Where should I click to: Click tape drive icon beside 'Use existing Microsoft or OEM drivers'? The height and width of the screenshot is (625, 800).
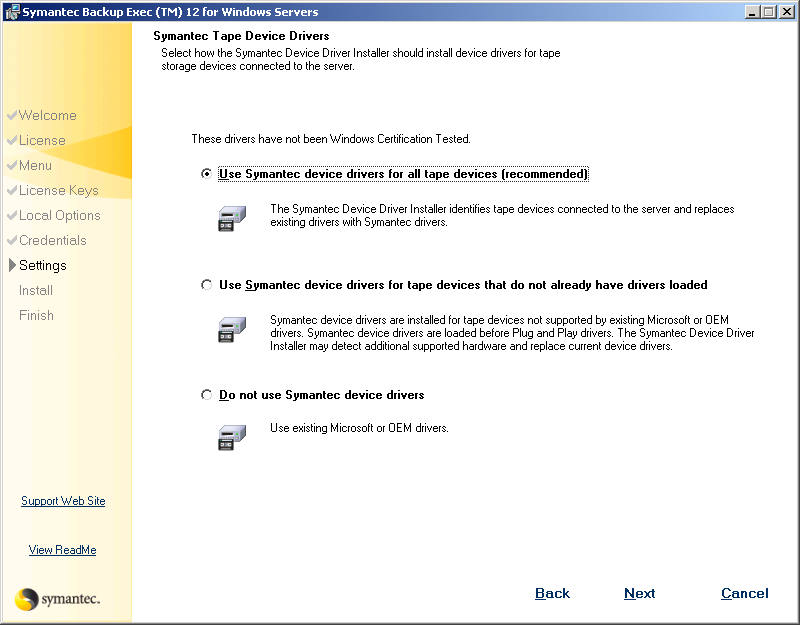[x=232, y=437]
